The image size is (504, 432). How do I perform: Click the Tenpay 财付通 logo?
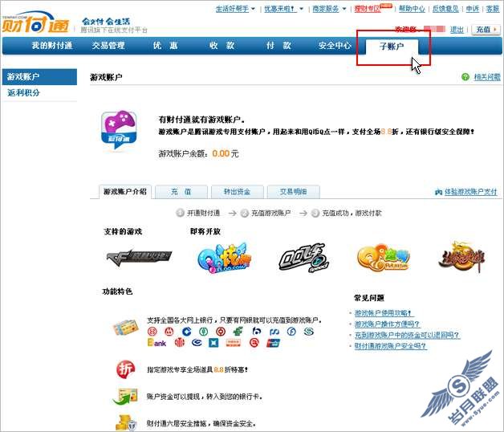[35, 22]
